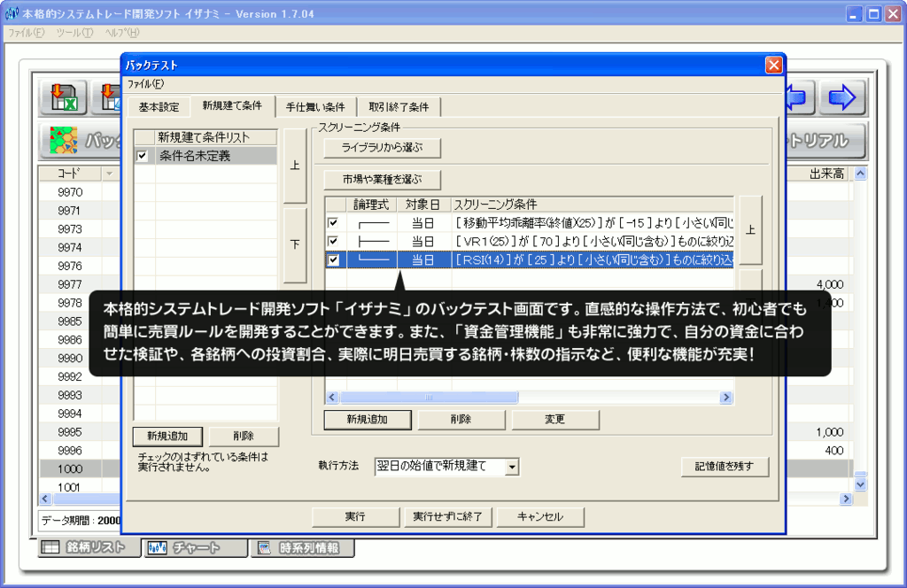Open the ツール menu in main window
This screenshot has width=907, height=588.
pos(74,33)
